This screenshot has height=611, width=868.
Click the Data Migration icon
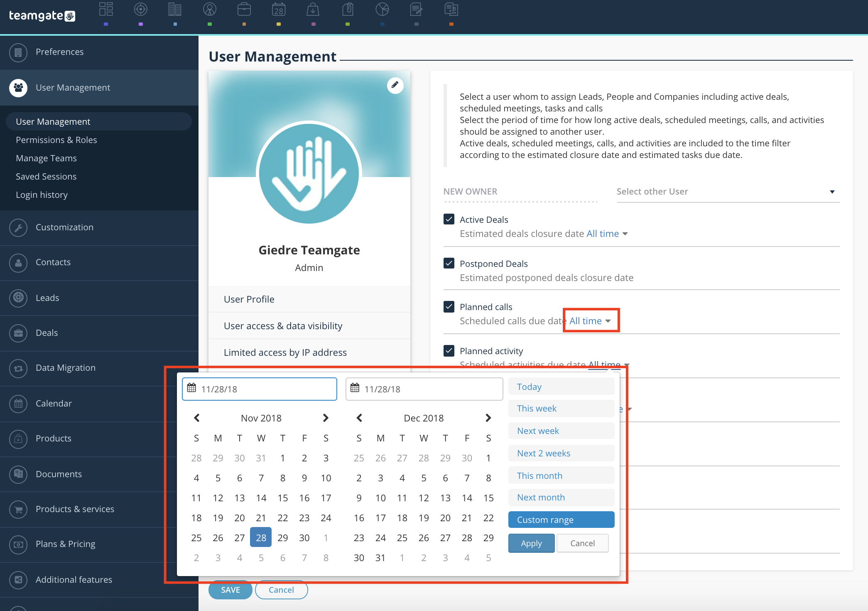18,368
